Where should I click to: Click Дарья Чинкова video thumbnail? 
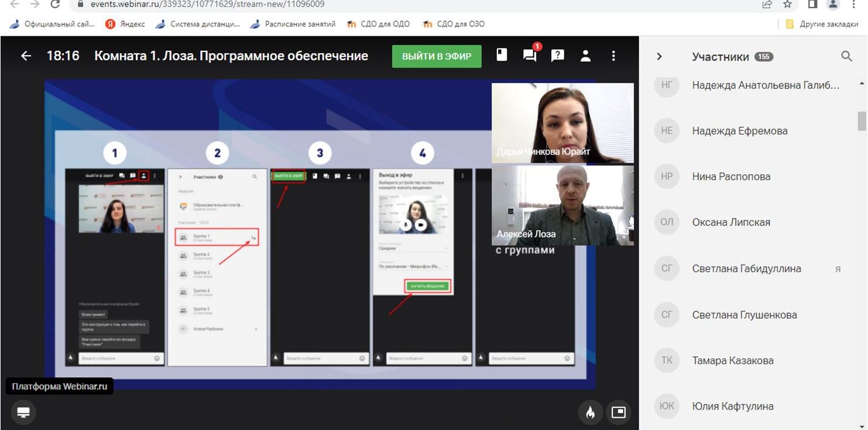562,122
